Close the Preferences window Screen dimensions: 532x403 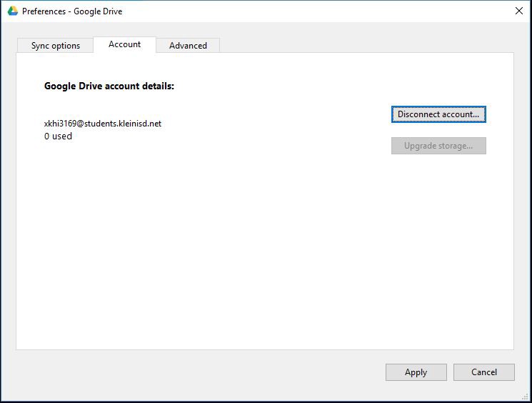pyautogui.click(x=518, y=11)
